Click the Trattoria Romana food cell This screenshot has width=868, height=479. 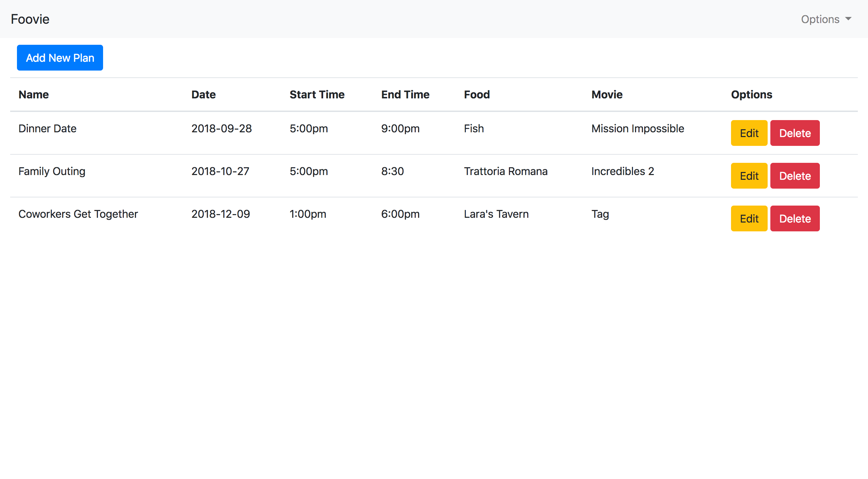point(506,171)
